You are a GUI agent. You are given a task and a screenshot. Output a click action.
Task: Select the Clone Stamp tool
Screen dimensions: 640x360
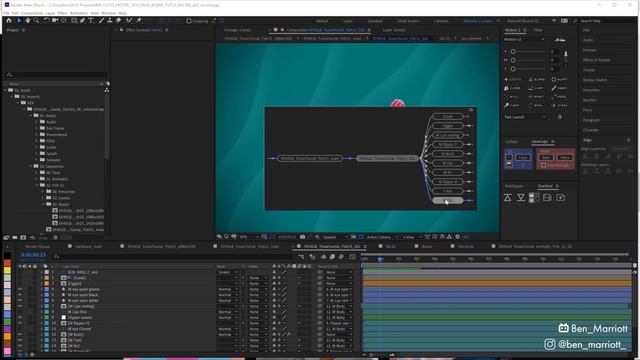[x=110, y=20]
